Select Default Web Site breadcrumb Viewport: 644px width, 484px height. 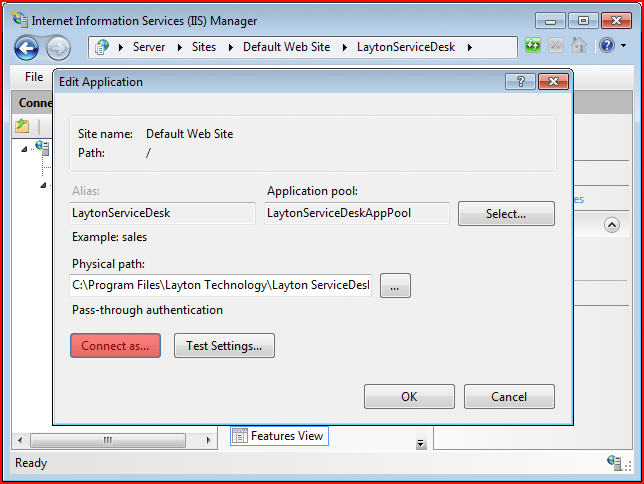pos(286,47)
